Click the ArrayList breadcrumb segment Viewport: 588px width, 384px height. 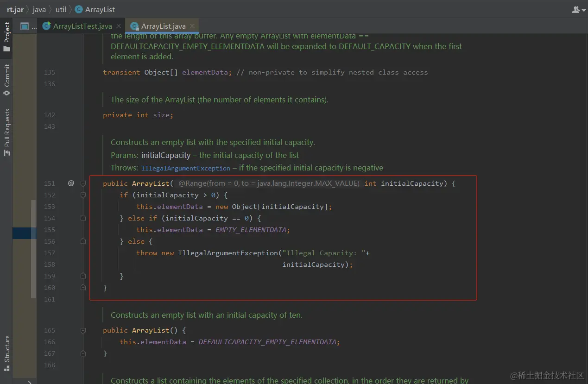100,9
